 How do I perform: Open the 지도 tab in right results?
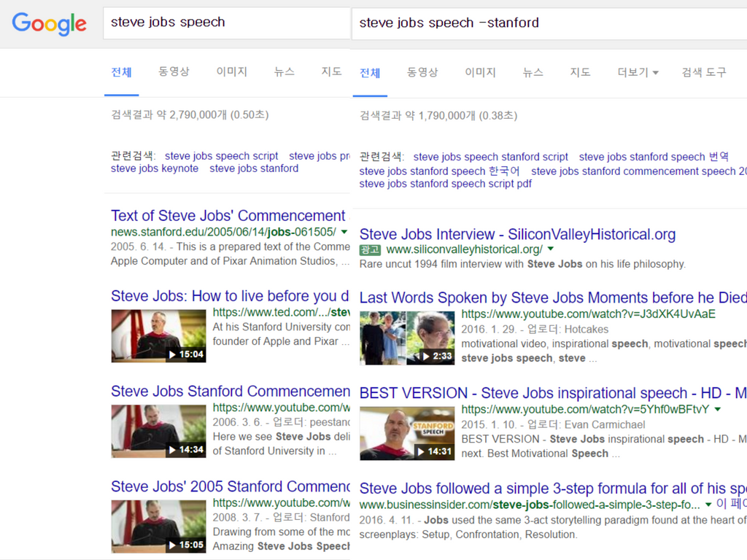point(580,72)
